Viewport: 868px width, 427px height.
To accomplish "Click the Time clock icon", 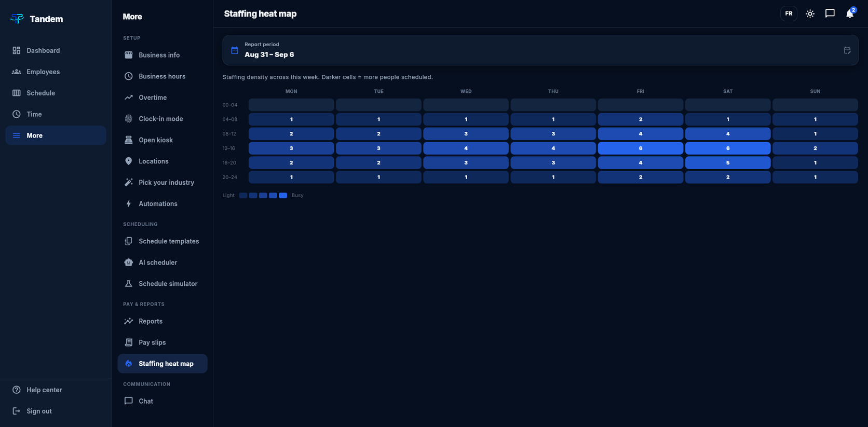I will tap(17, 114).
